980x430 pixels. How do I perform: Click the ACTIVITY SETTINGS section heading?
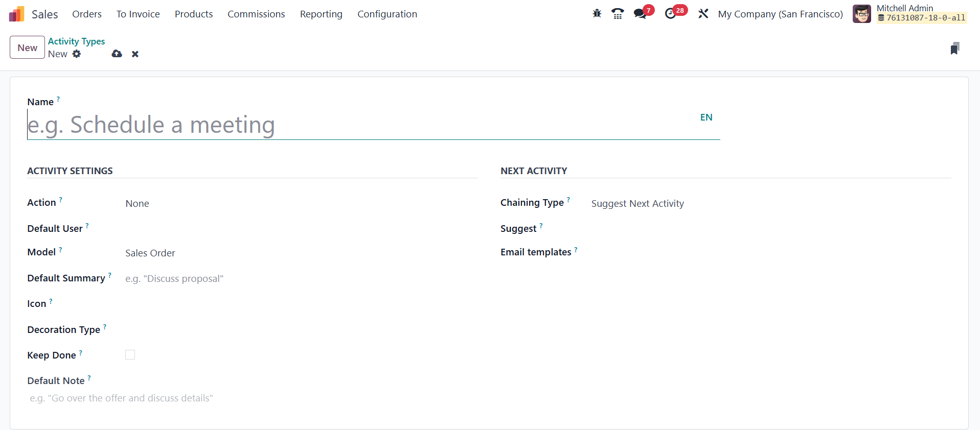pos(70,171)
